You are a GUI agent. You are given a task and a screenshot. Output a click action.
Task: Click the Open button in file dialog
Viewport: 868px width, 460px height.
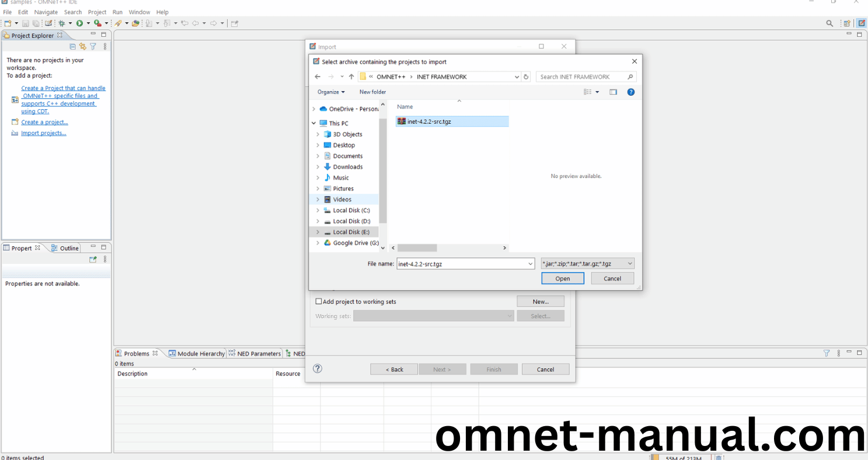(562, 278)
